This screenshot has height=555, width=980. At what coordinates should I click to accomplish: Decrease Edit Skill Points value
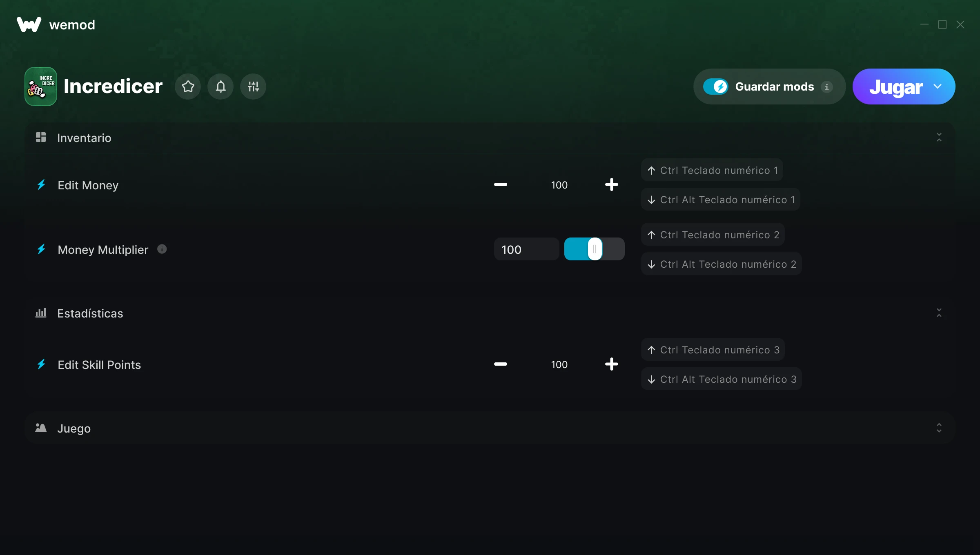point(500,364)
